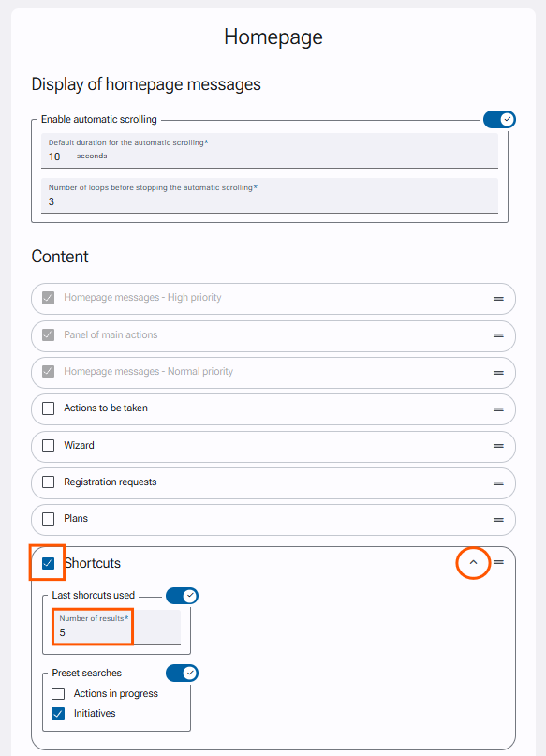Click drag handle of Panel of main actions
Screen dimensions: 546x756
point(498,335)
